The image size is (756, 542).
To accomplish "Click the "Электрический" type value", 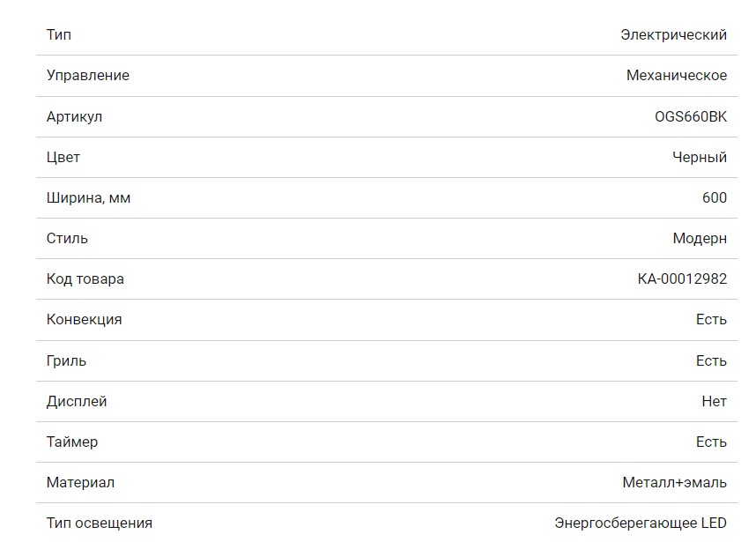I will point(673,35).
